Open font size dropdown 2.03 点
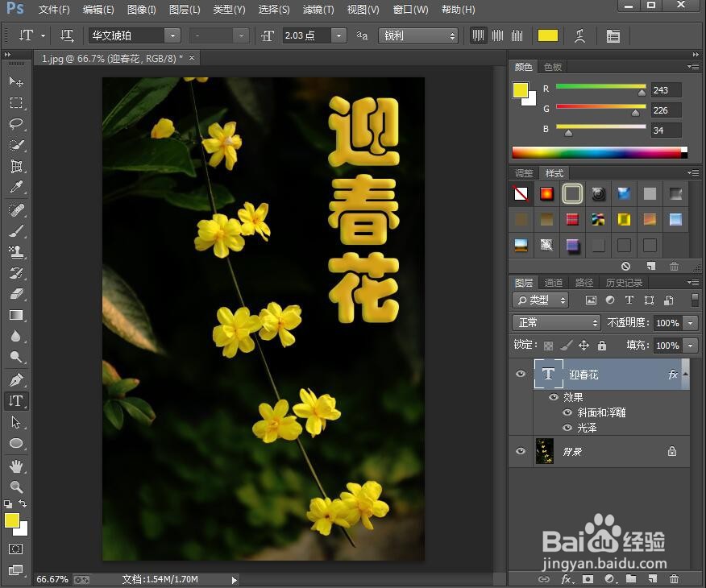Screen dimensions: 706x588 (x=338, y=35)
